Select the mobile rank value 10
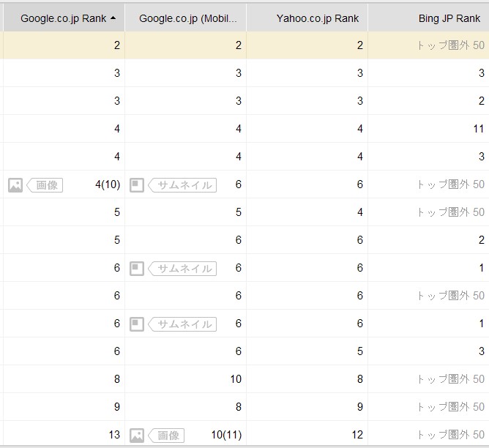 click(236, 378)
